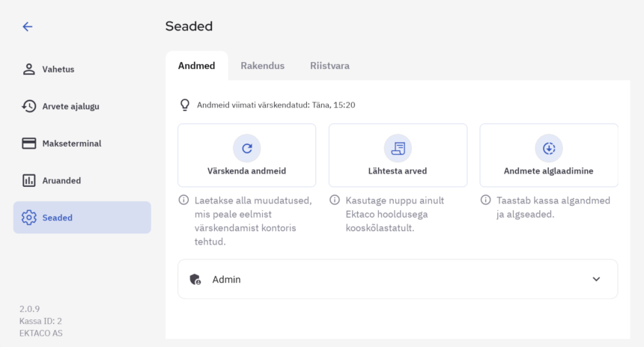Click the lightbulb icon near last update
Image resolution: width=644 pixels, height=347 pixels.
tap(185, 105)
